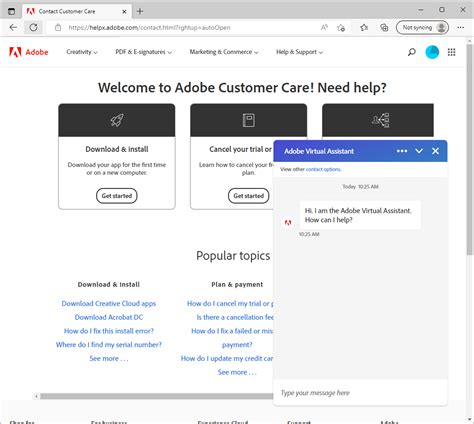This screenshot has width=474, height=424.
Task: Click the Adobe avatar in chat
Action: [288, 222]
